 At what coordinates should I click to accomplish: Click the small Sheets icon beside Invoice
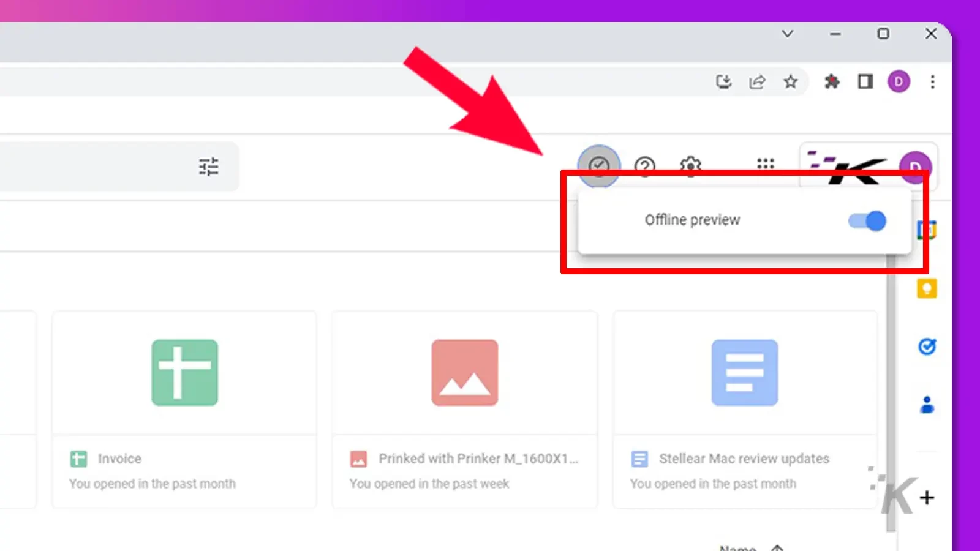tap(78, 459)
